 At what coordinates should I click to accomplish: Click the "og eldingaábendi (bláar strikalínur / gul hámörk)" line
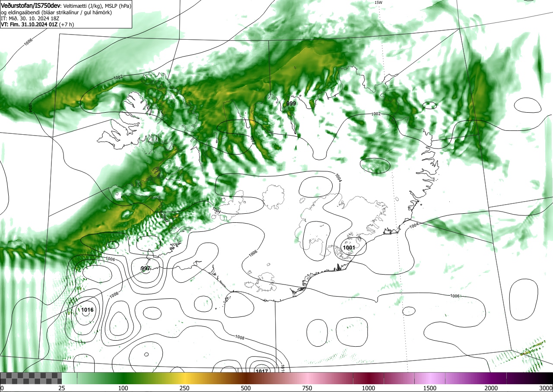coord(56,12)
